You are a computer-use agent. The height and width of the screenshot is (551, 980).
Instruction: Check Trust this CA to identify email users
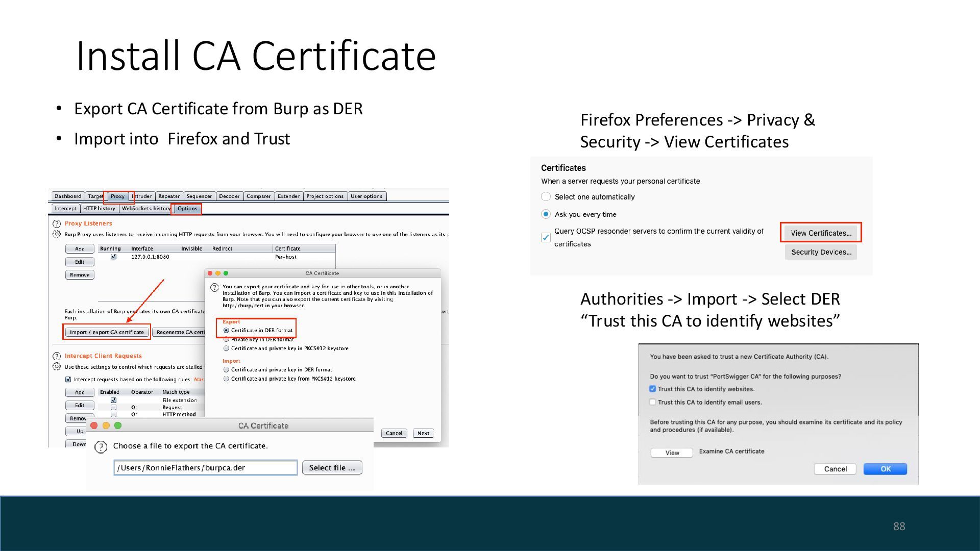(x=652, y=402)
